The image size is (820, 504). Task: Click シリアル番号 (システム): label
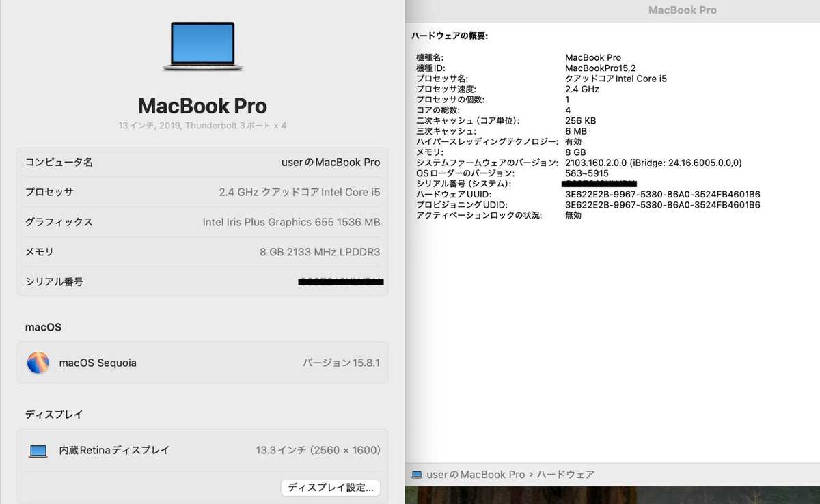[464, 184]
